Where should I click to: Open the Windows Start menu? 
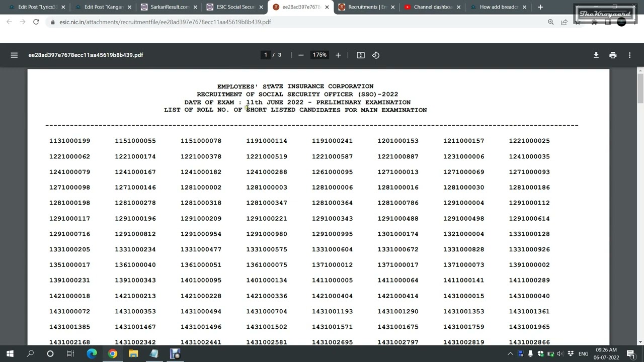click(10, 353)
